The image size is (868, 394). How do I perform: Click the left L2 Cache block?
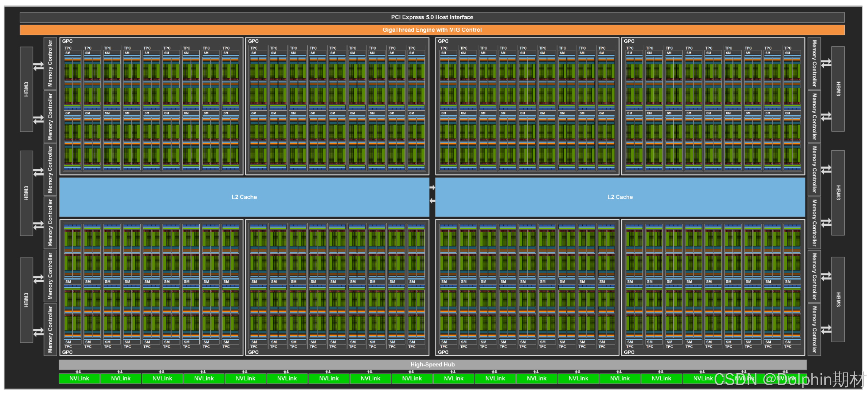pyautogui.click(x=244, y=197)
